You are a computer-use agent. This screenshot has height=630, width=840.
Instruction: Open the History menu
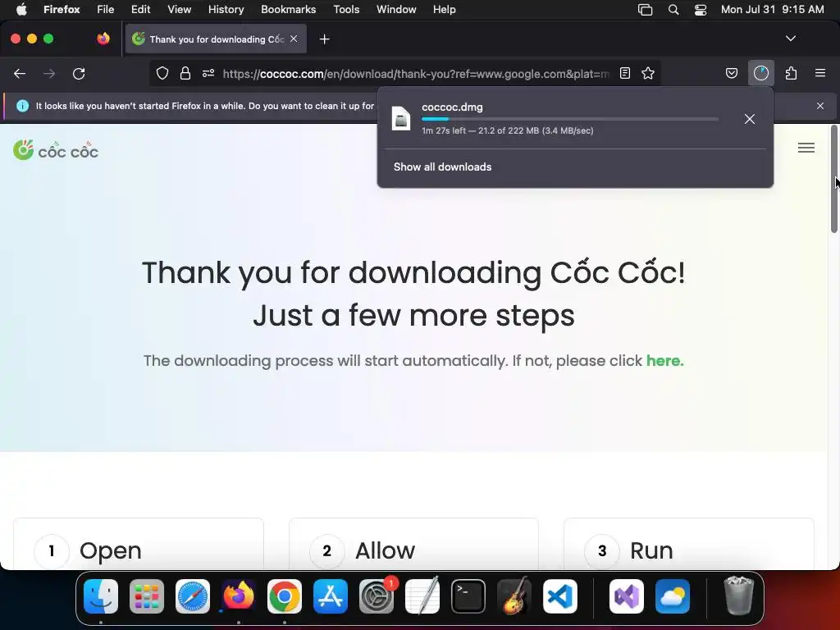[x=226, y=9]
